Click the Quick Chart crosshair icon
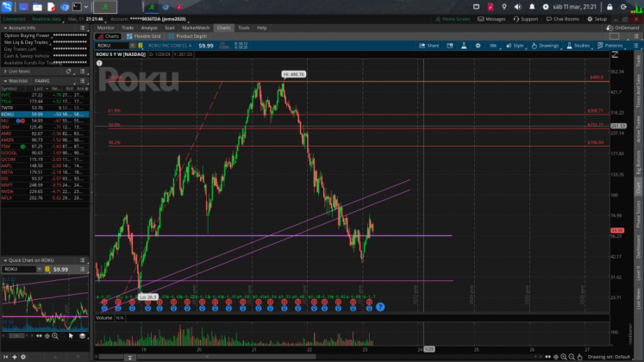 click(x=47, y=336)
